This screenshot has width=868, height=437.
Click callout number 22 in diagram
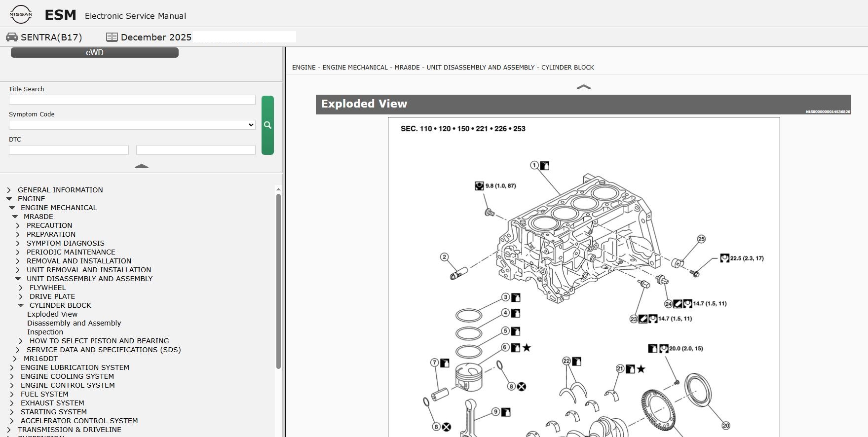tap(566, 362)
